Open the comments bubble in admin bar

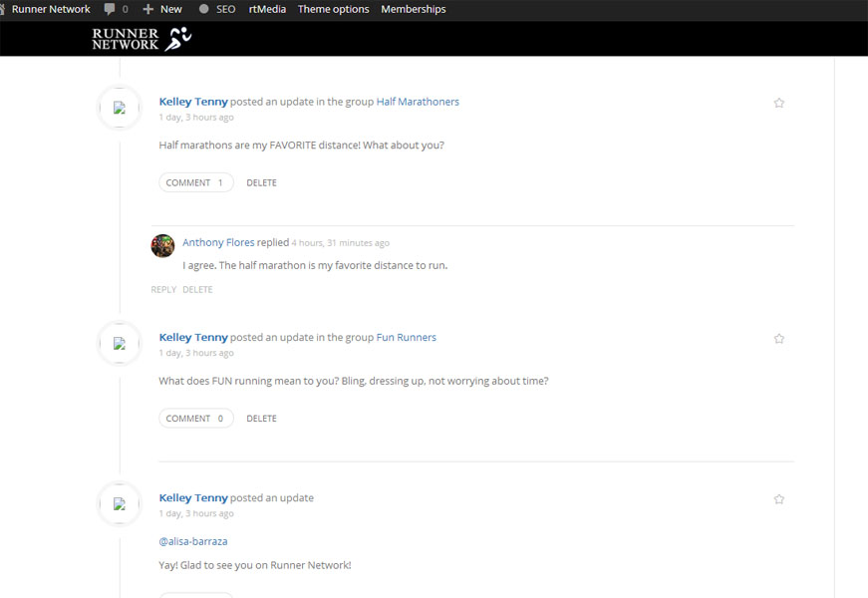click(x=116, y=9)
